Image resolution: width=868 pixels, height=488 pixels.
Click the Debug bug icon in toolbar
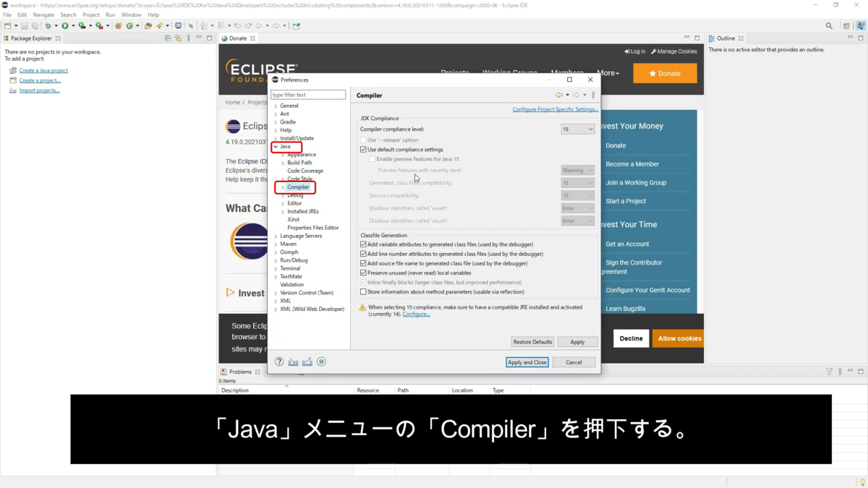[47, 25]
